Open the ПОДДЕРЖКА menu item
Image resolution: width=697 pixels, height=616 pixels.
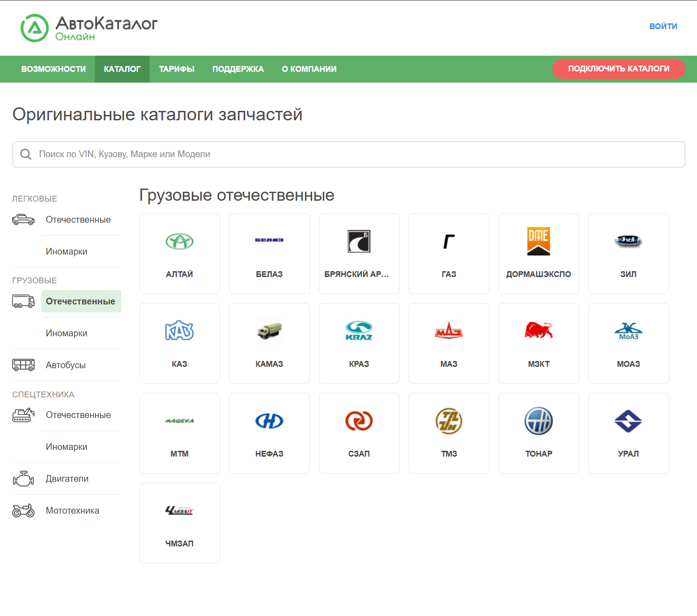click(238, 69)
